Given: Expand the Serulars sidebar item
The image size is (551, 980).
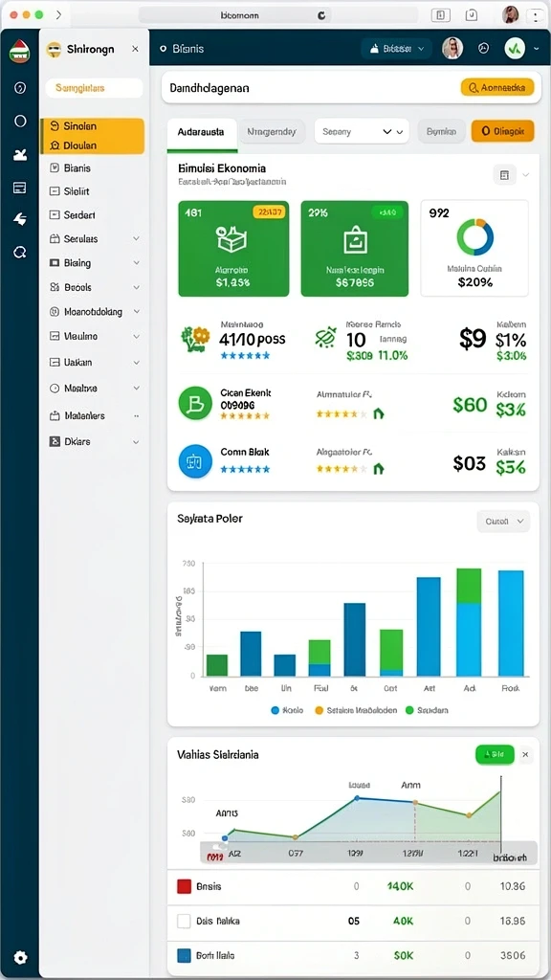Looking at the screenshot, I should pos(93,238).
